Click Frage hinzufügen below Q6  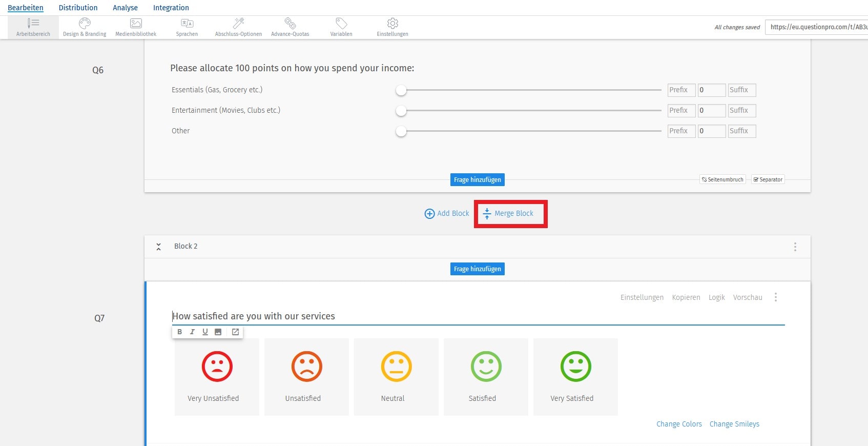(x=478, y=180)
